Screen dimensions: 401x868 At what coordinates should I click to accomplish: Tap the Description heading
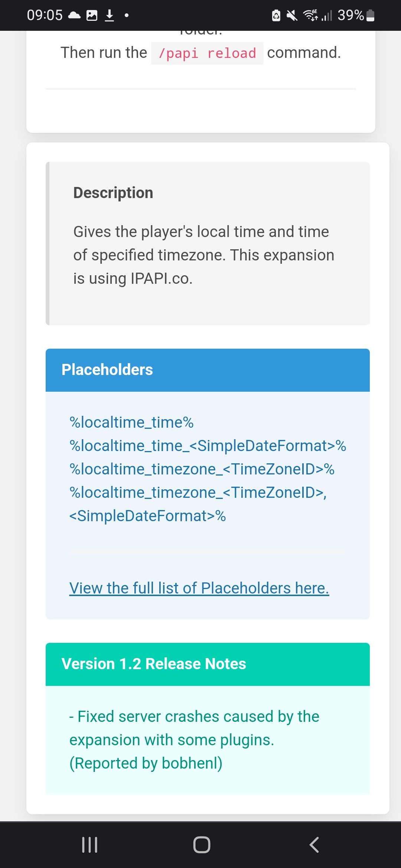pyautogui.click(x=113, y=193)
